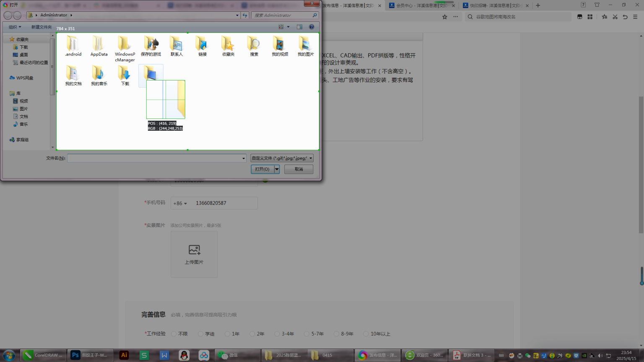The width and height of the screenshot is (644, 362).
Task: Click the 打开(O) button
Action: [262, 169]
